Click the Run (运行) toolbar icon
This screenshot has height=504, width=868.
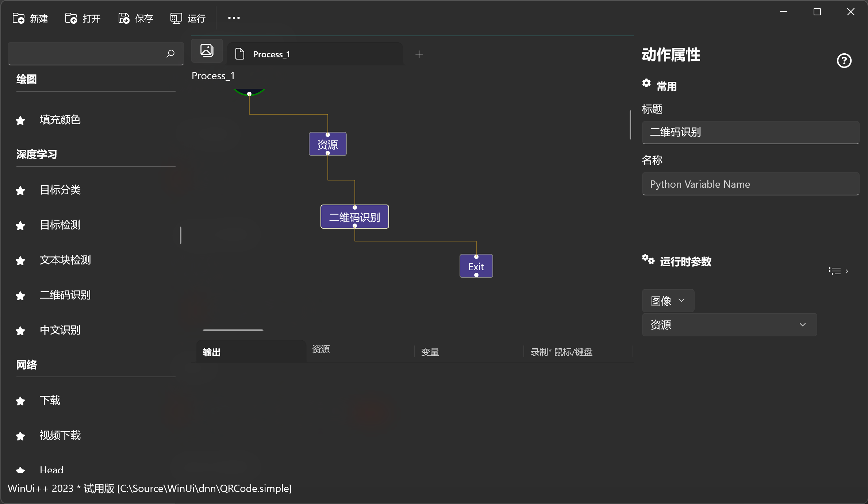pos(176,18)
